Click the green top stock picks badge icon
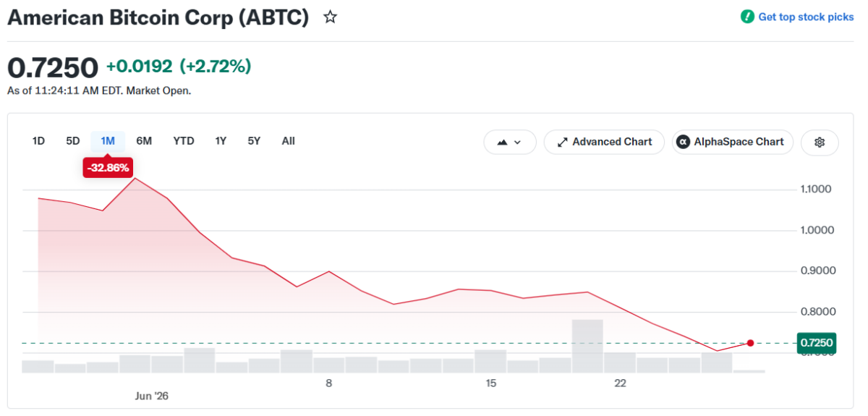 click(747, 17)
